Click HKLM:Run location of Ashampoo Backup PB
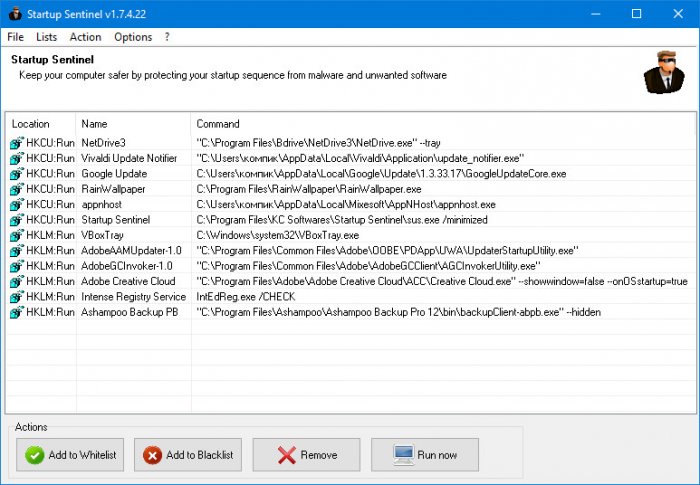This screenshot has width=700, height=485. click(x=50, y=312)
